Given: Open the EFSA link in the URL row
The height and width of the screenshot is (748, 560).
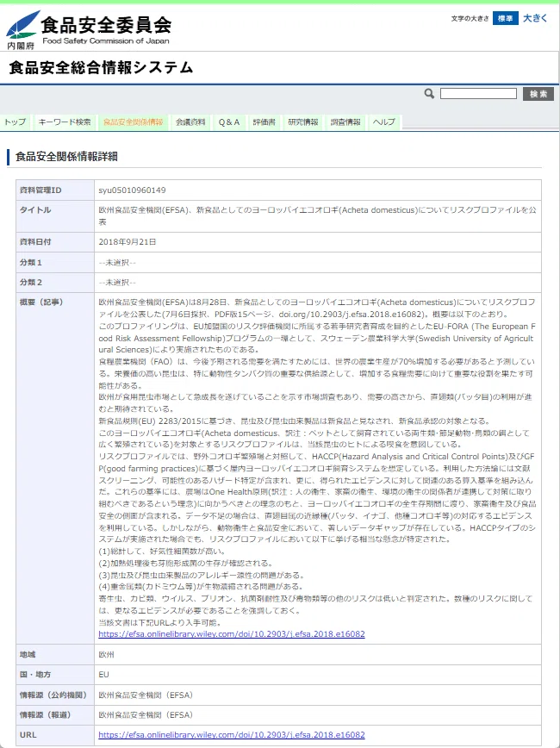Looking at the screenshot, I should pos(232,734).
